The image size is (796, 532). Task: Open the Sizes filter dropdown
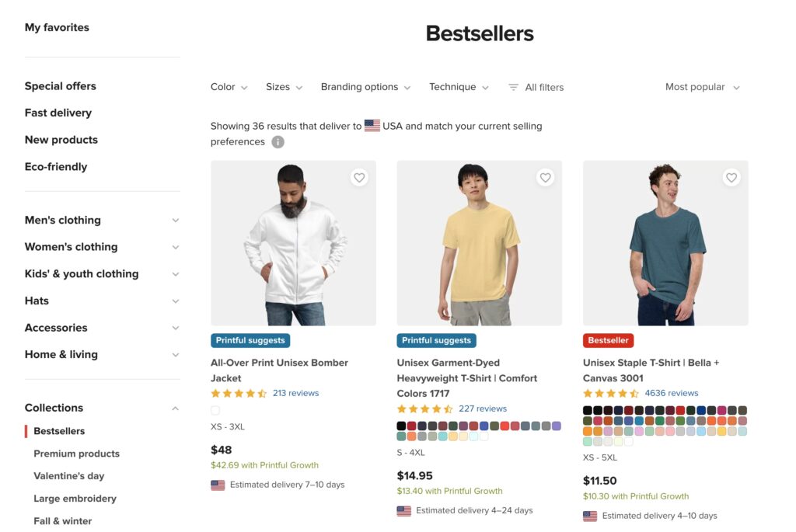click(x=285, y=88)
